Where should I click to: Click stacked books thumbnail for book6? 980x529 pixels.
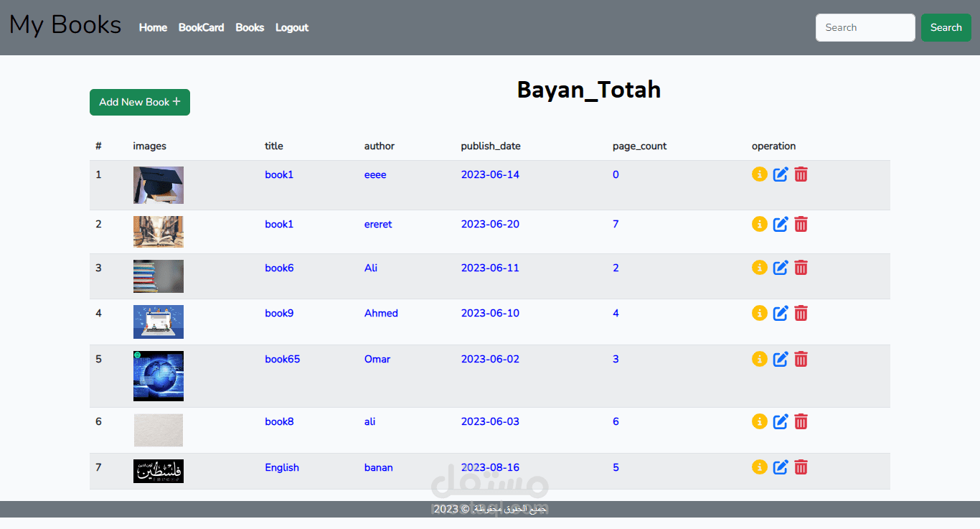point(159,276)
